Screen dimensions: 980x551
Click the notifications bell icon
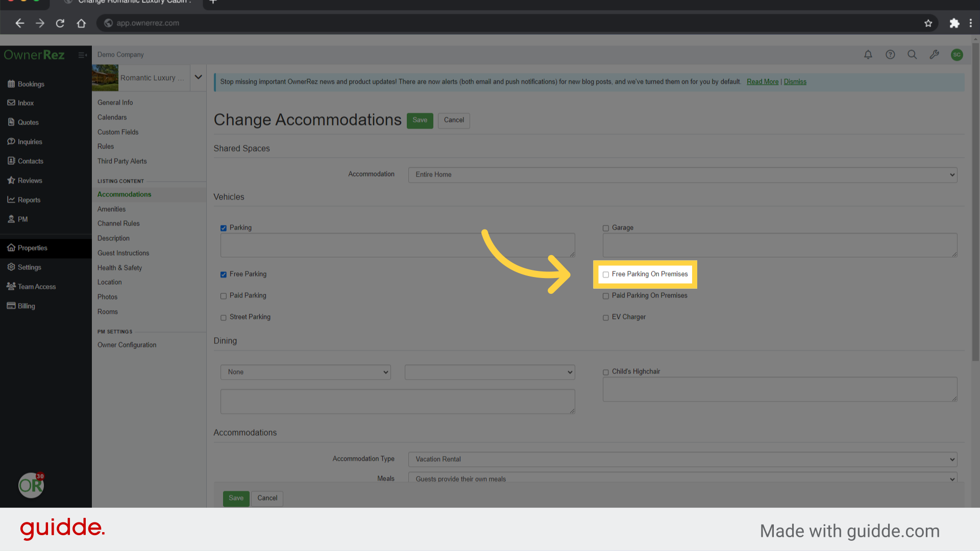click(x=868, y=55)
